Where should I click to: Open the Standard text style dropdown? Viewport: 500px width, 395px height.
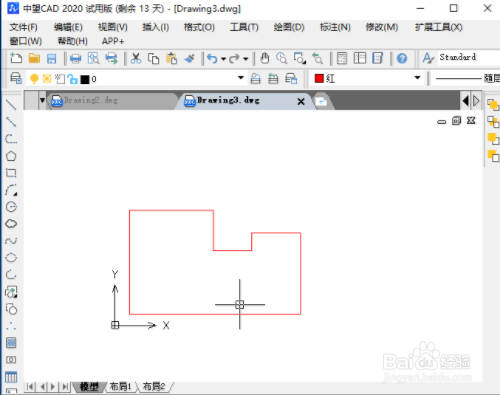coord(468,57)
